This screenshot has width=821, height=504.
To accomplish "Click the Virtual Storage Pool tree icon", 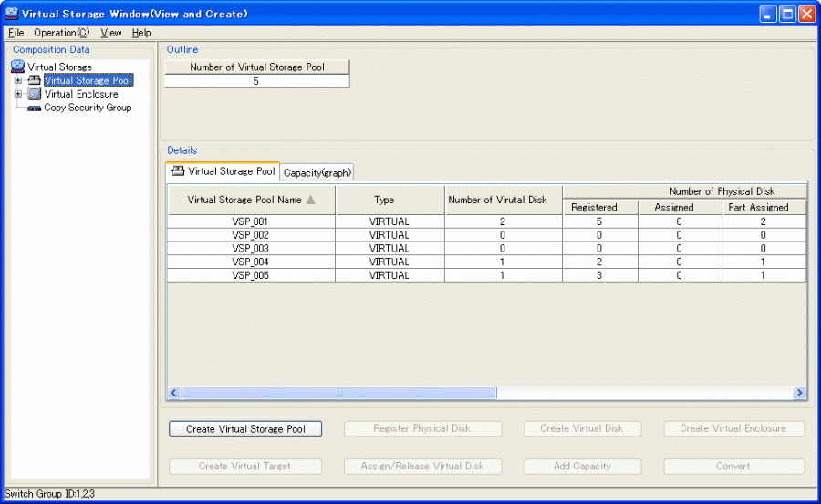I will [x=35, y=80].
